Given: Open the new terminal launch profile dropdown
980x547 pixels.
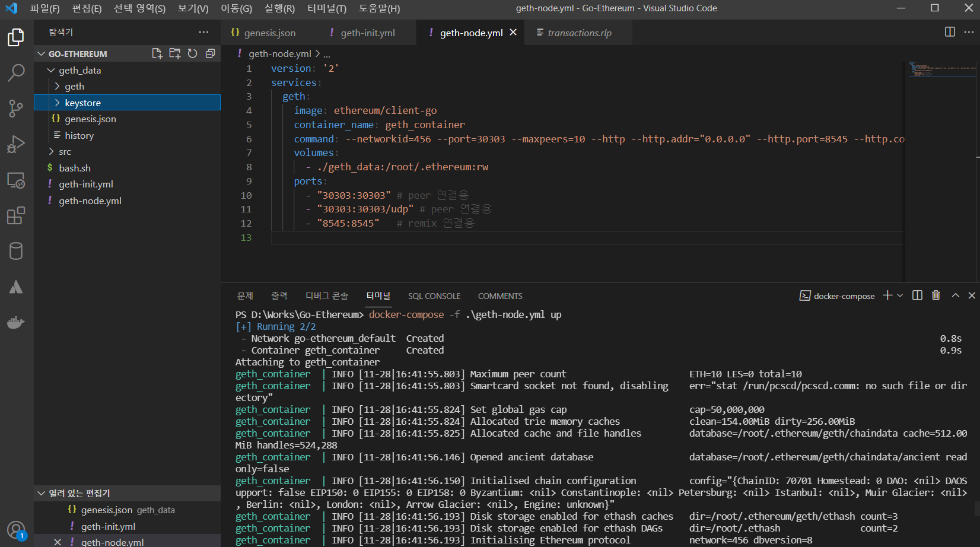Looking at the screenshot, I should click(900, 295).
